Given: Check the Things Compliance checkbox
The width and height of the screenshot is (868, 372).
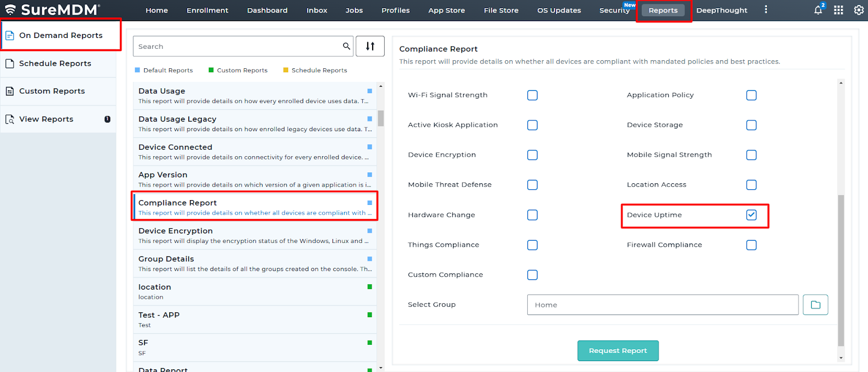Looking at the screenshot, I should pos(533,245).
